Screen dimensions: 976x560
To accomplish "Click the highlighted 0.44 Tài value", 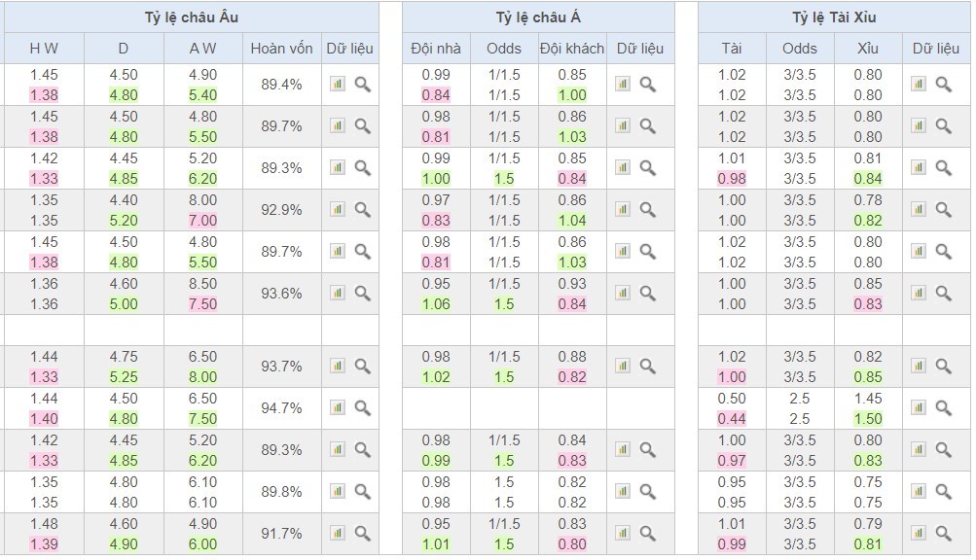I will point(732,419).
